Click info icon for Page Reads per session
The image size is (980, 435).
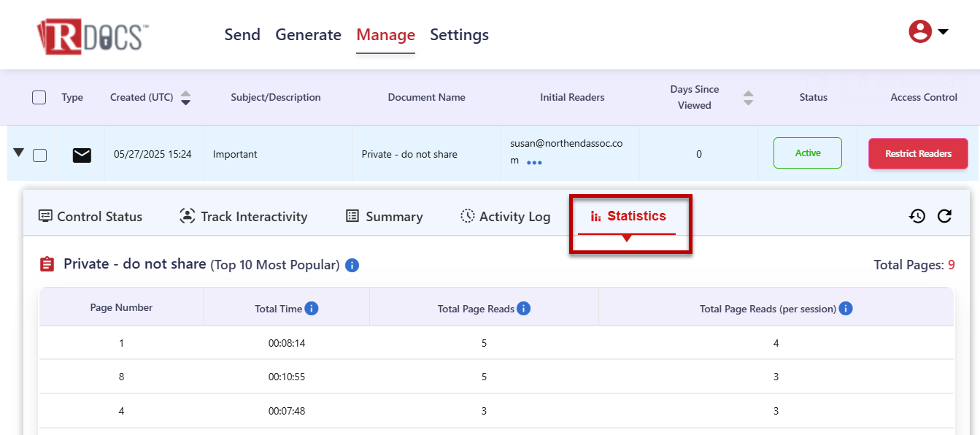coord(846,309)
